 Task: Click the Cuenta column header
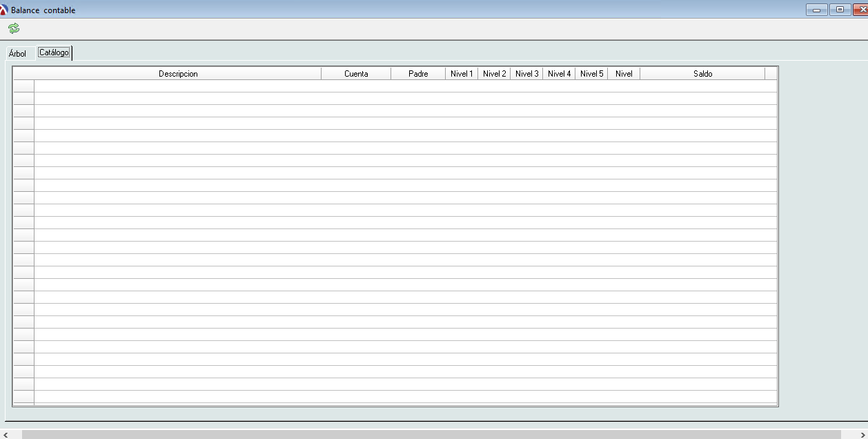coord(356,74)
